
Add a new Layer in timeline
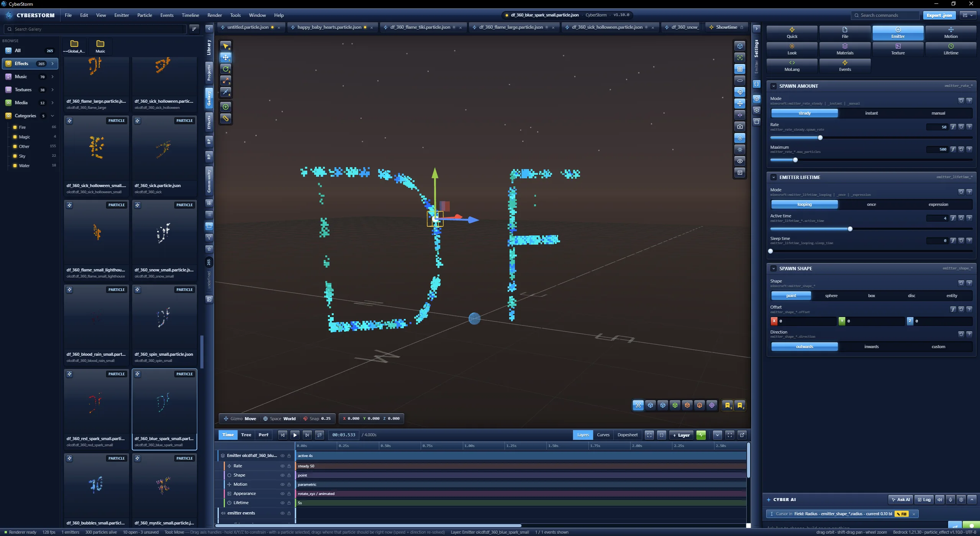coord(681,435)
